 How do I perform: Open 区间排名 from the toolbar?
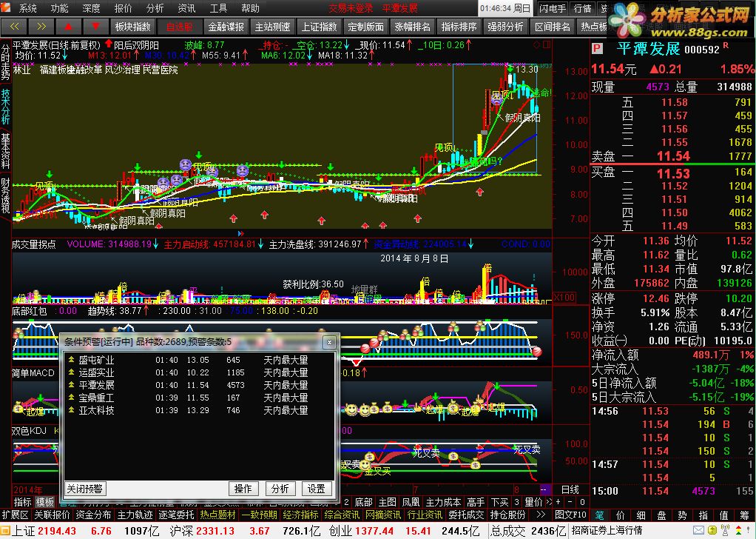552,27
